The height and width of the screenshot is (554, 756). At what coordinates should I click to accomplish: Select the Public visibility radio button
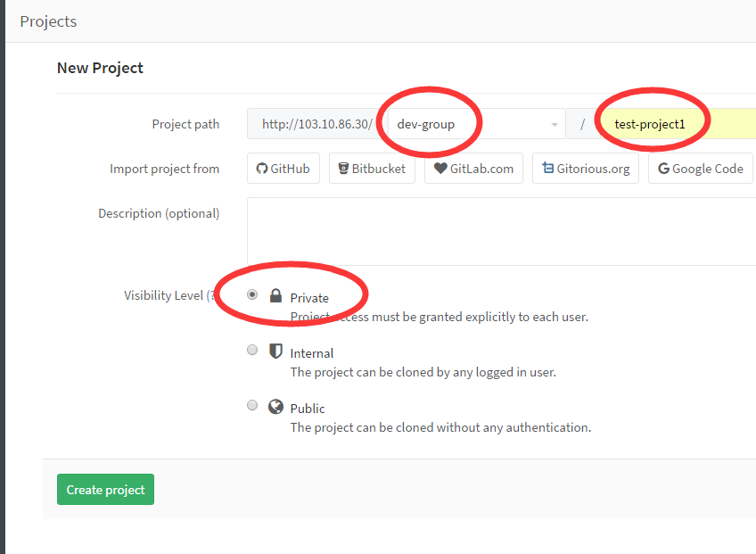252,405
